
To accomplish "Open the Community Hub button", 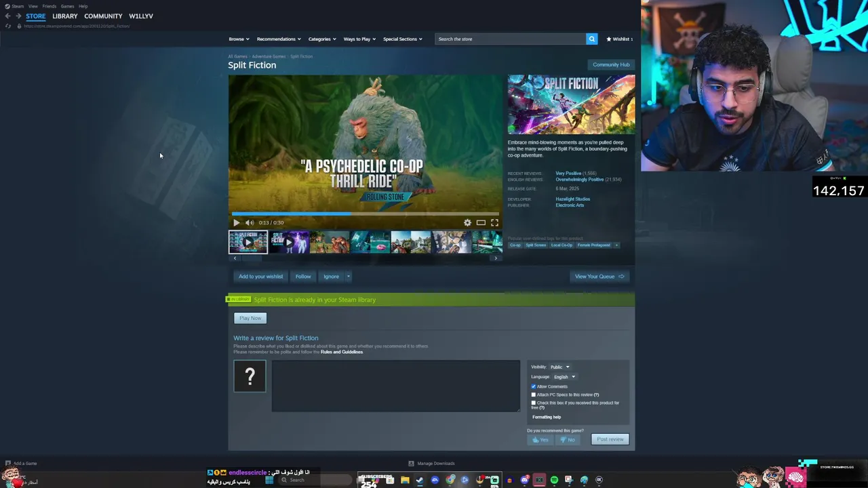I will pyautogui.click(x=611, y=64).
